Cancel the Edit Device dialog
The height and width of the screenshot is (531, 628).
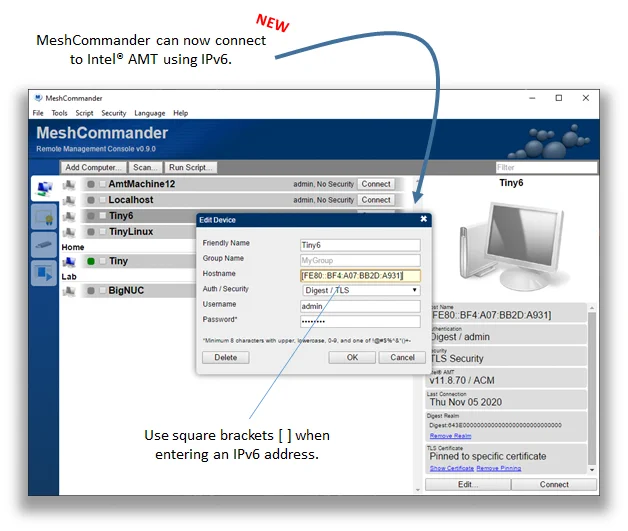[x=403, y=358]
